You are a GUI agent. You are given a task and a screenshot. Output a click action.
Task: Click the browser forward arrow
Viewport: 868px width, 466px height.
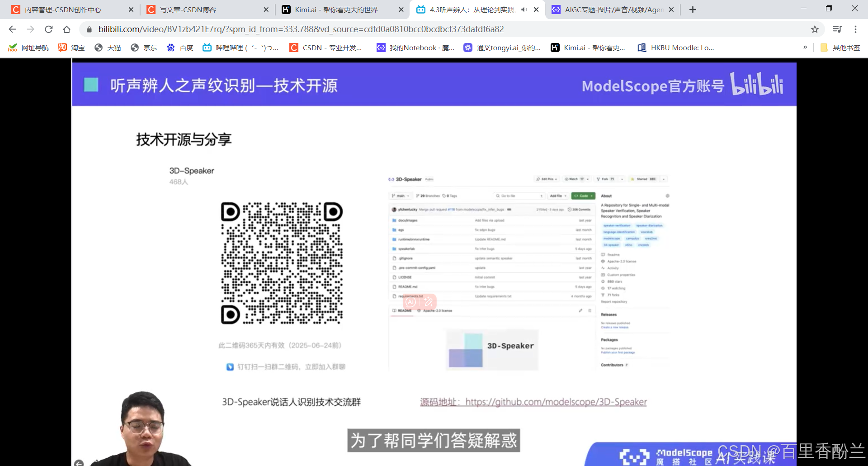(30, 29)
